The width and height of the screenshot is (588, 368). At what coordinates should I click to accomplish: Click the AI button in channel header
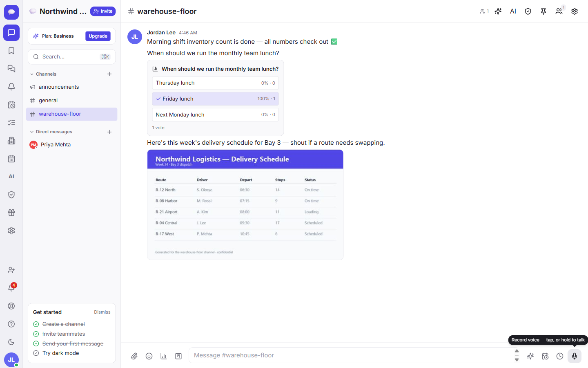[513, 11]
